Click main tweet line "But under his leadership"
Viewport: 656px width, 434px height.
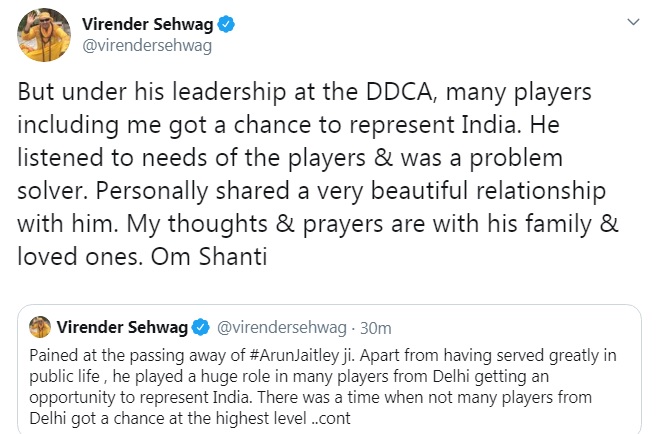(x=151, y=92)
